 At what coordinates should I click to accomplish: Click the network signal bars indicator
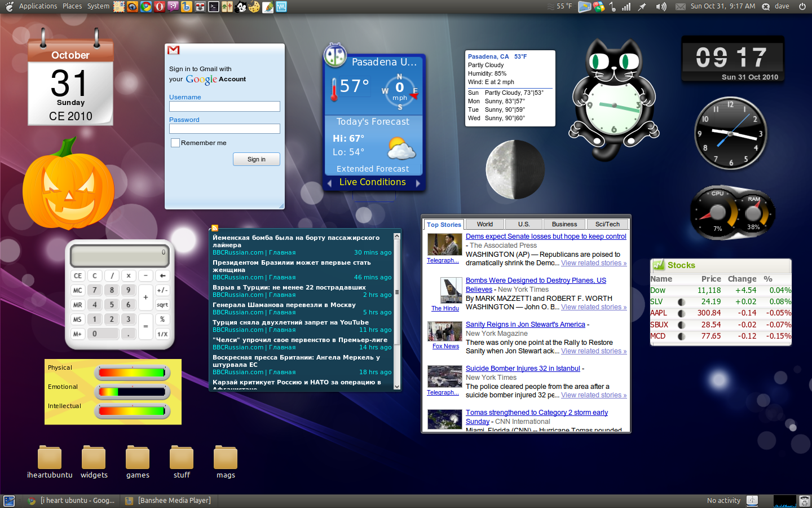click(626, 7)
